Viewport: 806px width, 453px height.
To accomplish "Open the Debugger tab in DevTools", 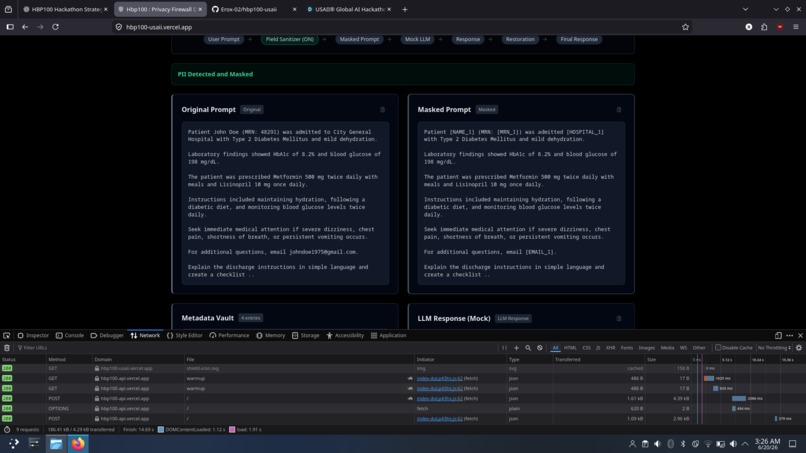I will (x=107, y=335).
